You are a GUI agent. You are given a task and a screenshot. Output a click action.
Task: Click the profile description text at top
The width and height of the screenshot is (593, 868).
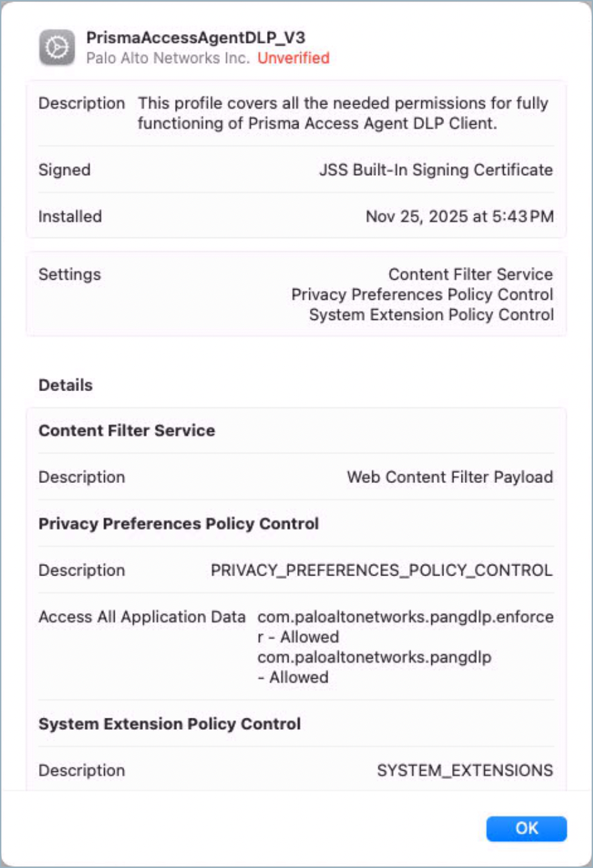(x=343, y=113)
